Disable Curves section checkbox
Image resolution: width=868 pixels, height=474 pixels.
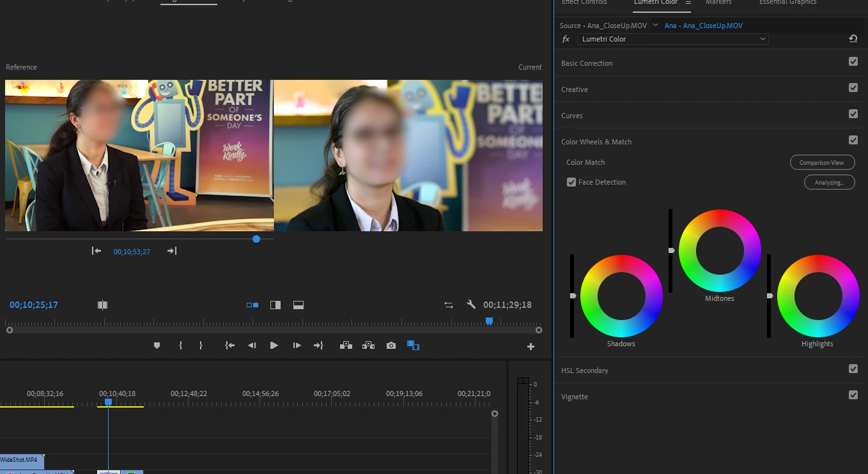point(853,114)
